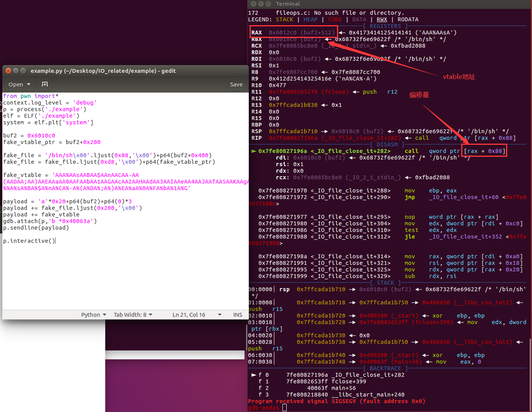Click the system = elf.plt['system'] line
Viewport: 532px width, 412px height.
tap(48, 122)
